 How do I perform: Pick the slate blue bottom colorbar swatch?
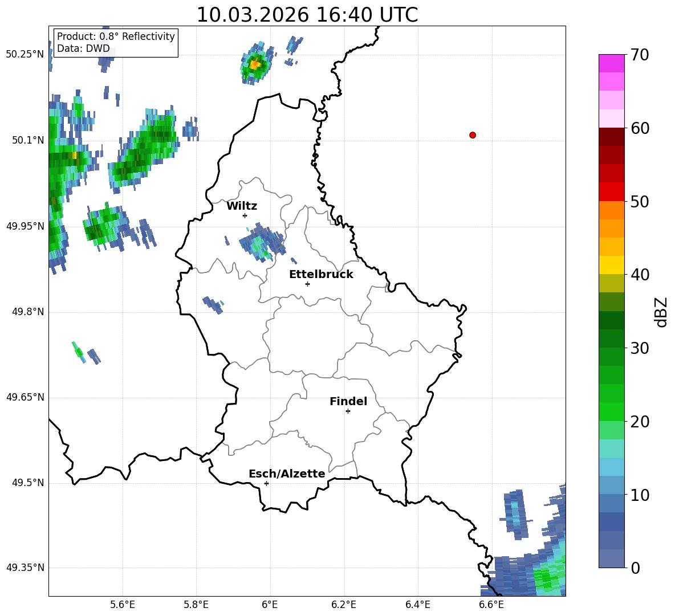coord(611,558)
